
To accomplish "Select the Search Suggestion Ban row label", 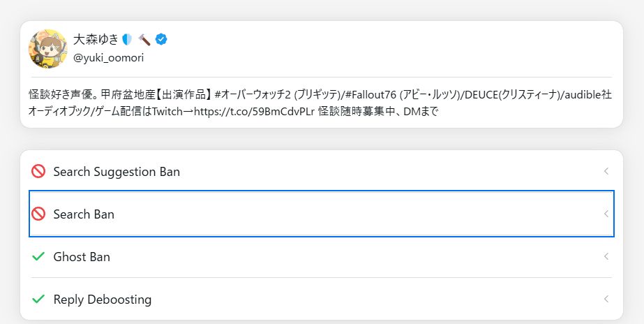I will coord(117,171).
